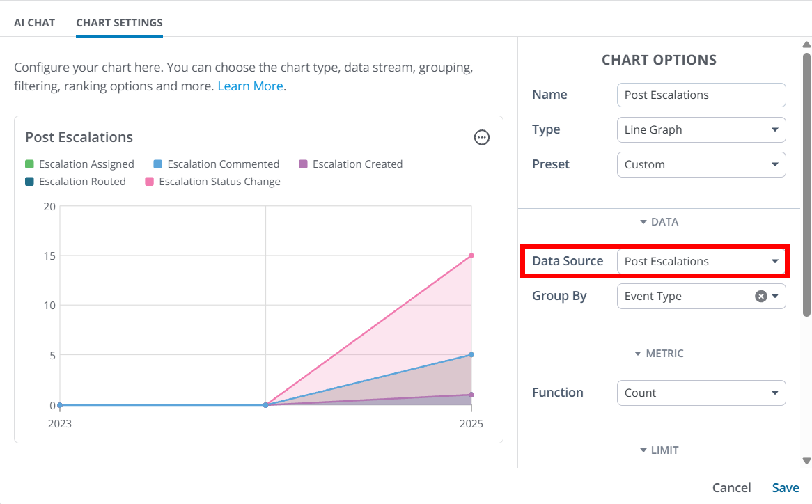This screenshot has width=812, height=504.
Task: Toggle Escalation Commented legend series
Action: point(216,164)
